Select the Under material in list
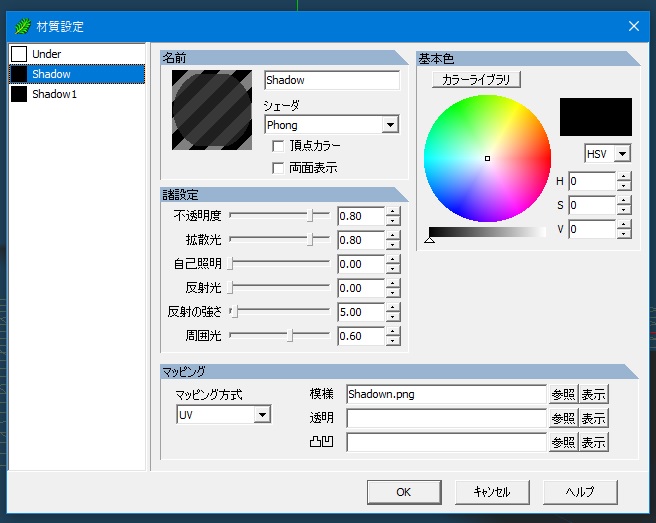Viewport: 656px width, 523px height. pyautogui.click(x=77, y=54)
